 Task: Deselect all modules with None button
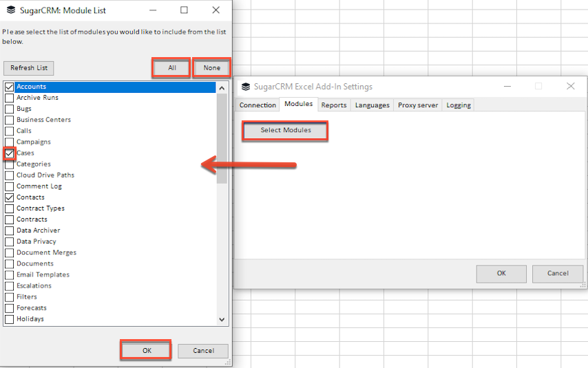[x=212, y=68]
